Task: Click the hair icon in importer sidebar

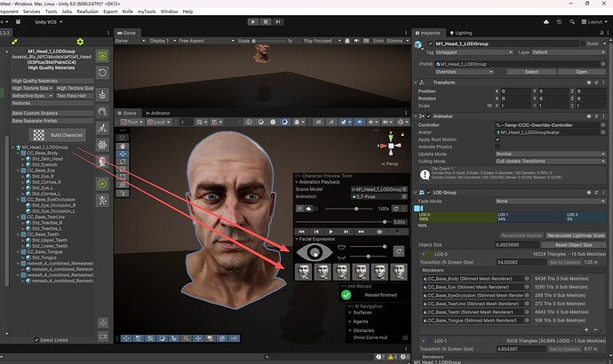Action: [102, 112]
